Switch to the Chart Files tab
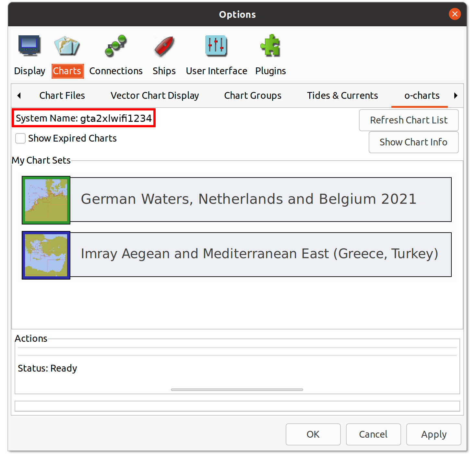The width and height of the screenshot is (476, 460). [62, 96]
